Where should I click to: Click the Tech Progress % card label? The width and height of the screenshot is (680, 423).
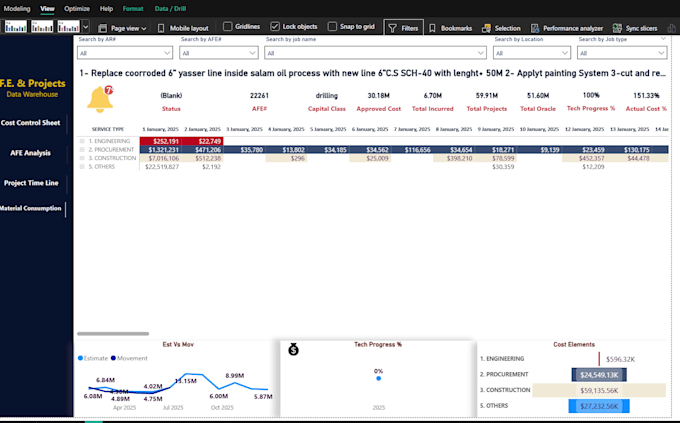591,108
